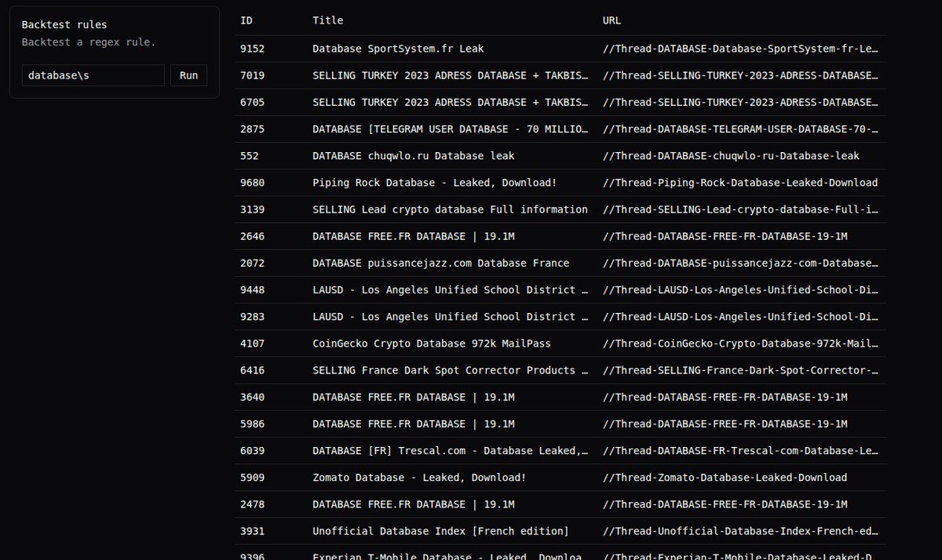Select the Title column header

(328, 20)
